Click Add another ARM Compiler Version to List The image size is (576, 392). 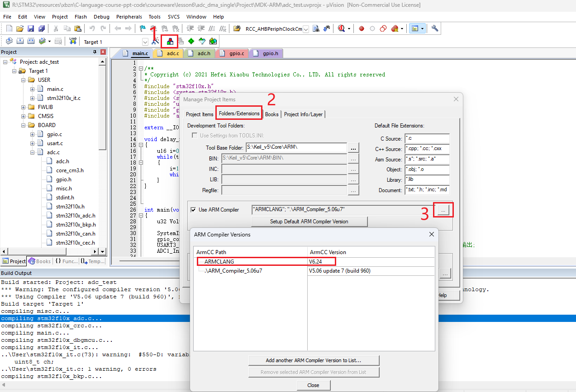(x=314, y=360)
